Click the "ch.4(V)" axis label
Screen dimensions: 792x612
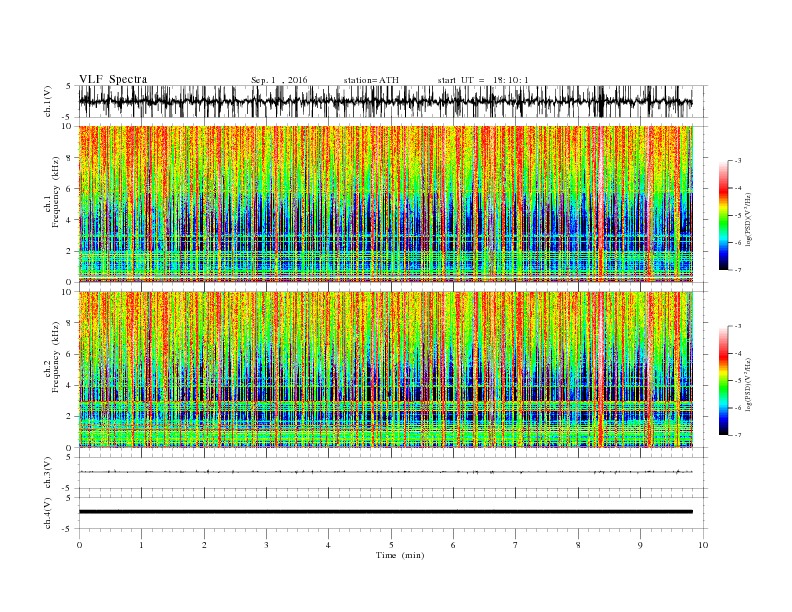48,513
